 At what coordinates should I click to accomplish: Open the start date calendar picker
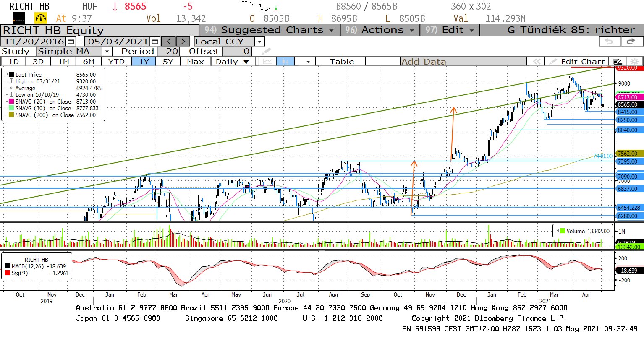tap(71, 42)
